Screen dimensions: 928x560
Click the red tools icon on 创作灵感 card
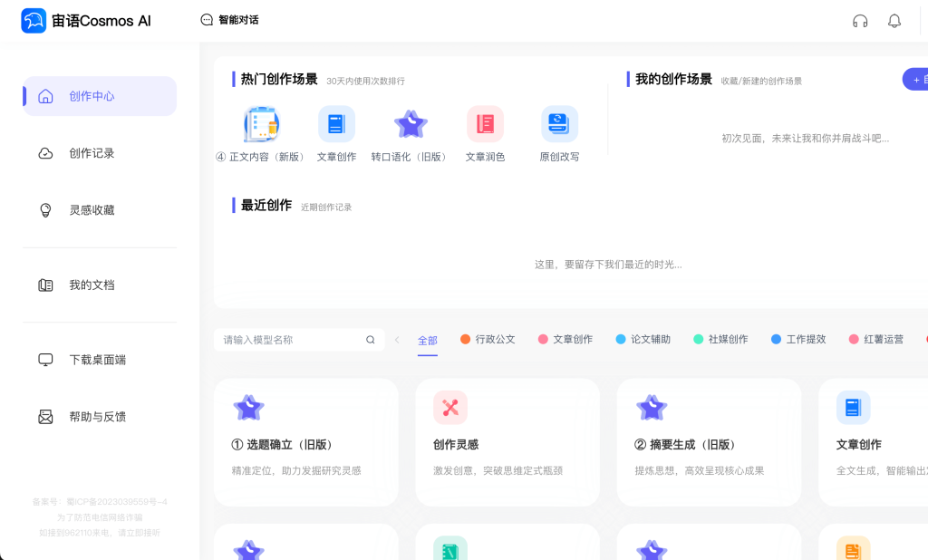click(x=450, y=407)
